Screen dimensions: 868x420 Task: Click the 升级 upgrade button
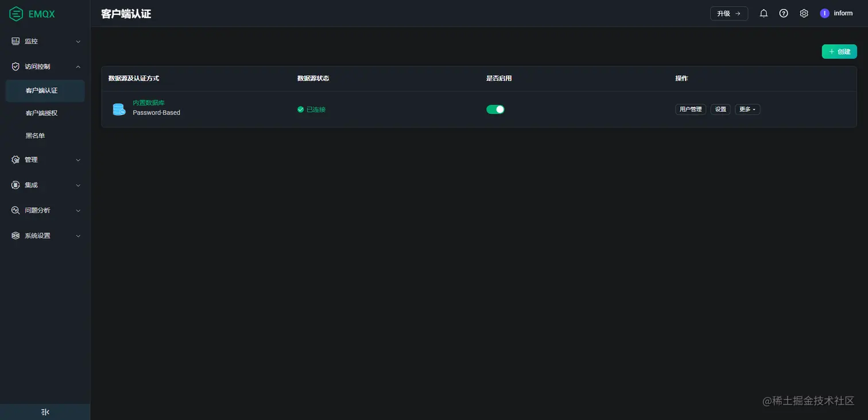tap(729, 13)
